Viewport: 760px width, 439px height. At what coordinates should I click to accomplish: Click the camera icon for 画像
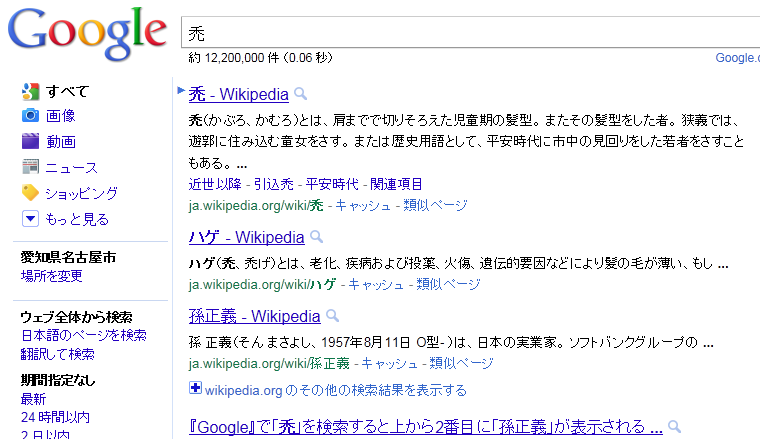coord(30,115)
